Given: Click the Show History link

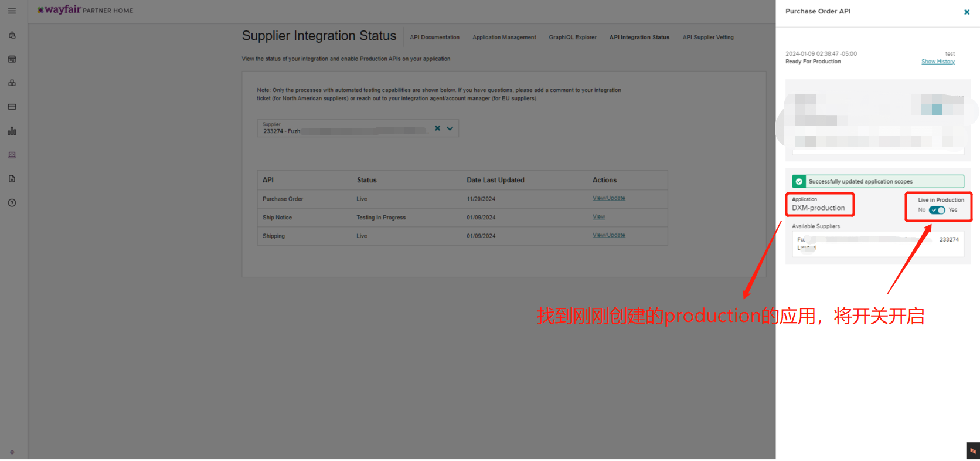Looking at the screenshot, I should click(x=938, y=62).
